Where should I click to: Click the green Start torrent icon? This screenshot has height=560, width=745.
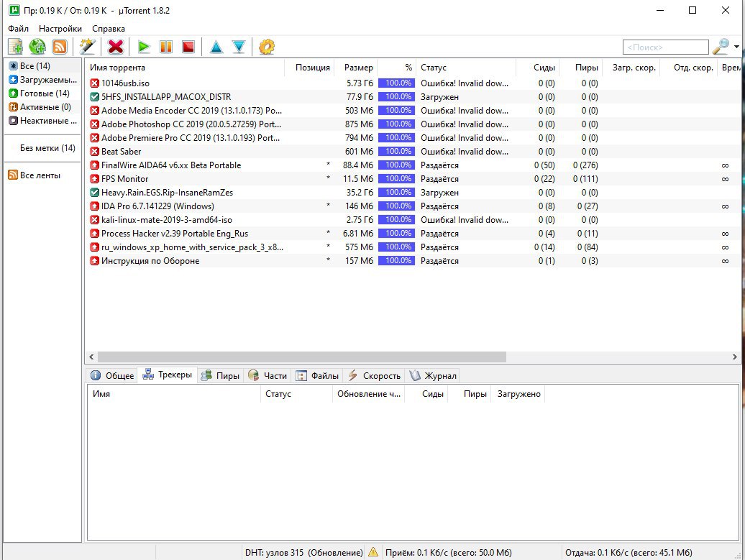pyautogui.click(x=144, y=47)
